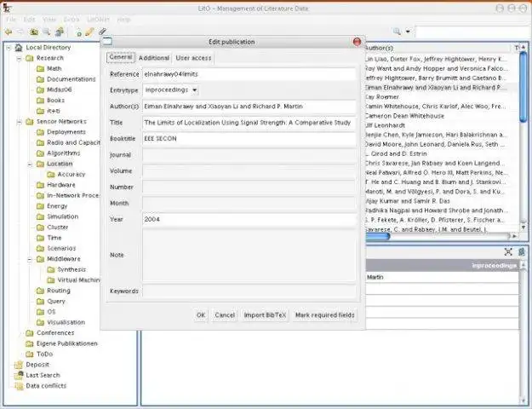Click the Booktitle input field
Image resolution: width=532 pixels, height=409 pixels.
[x=249, y=139]
